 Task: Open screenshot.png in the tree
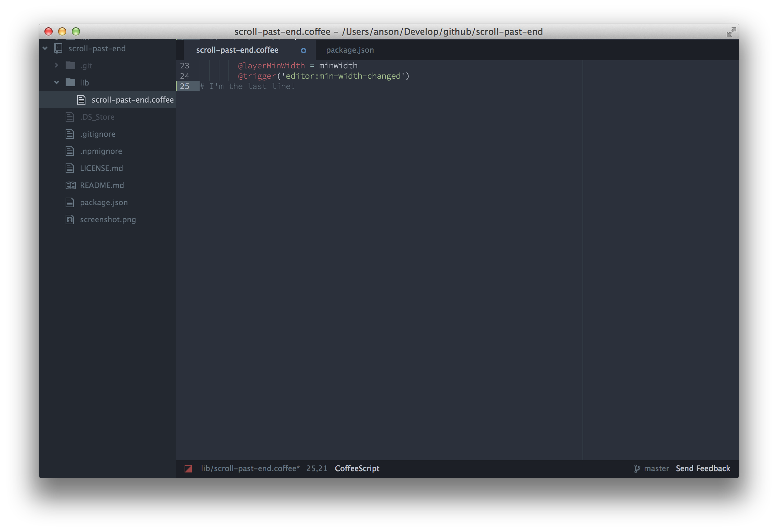[x=107, y=219]
